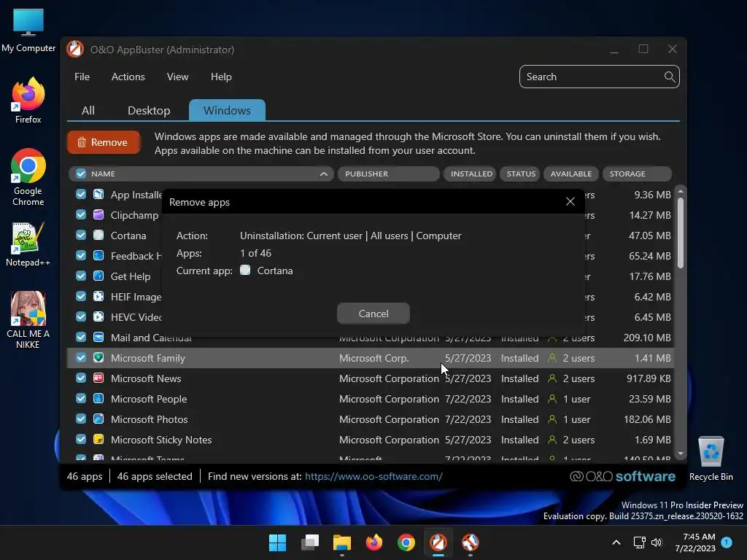Uncheck the App Installer checkbox
Screen dimensions: 747x560
(x=81, y=194)
